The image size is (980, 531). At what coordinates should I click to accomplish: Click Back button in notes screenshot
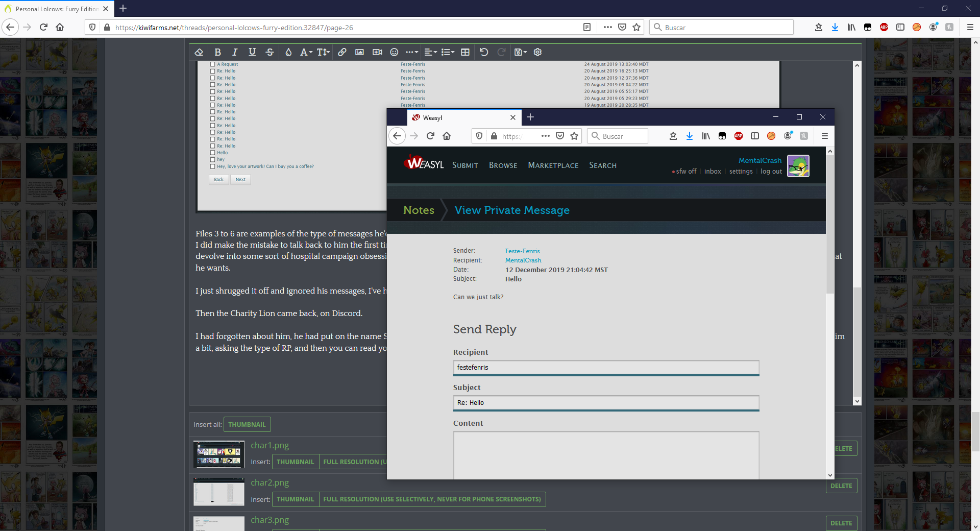coord(218,179)
